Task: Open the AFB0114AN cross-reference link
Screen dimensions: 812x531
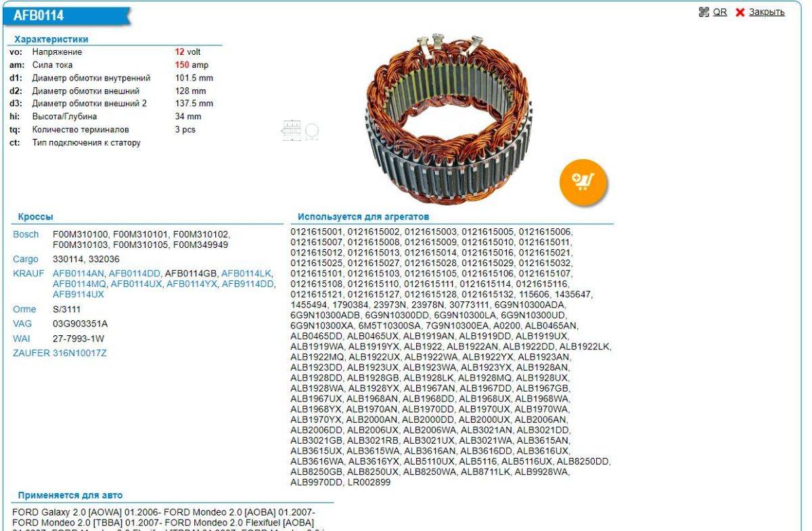Action: coord(78,273)
